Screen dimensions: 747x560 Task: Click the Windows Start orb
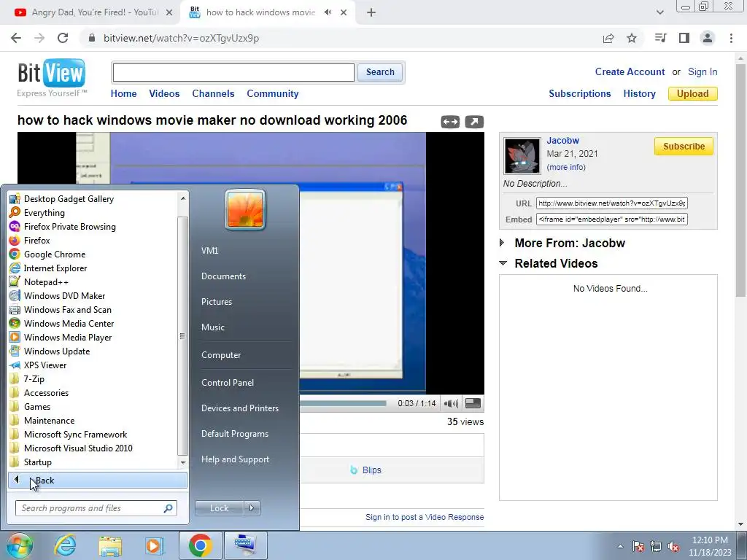[20, 545]
